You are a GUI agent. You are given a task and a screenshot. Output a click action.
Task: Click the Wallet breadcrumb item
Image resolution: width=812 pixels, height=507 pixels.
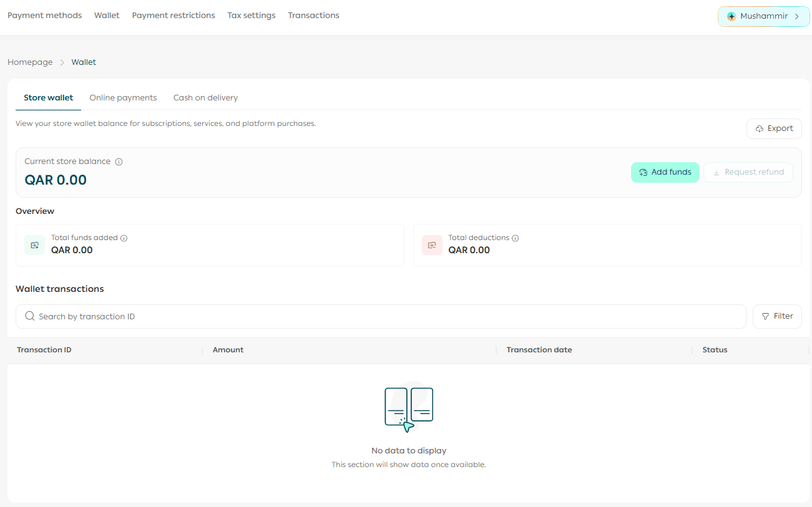84,62
